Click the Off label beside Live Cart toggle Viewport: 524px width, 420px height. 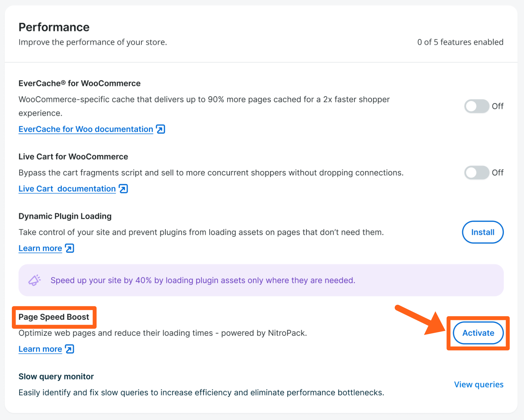click(x=498, y=173)
